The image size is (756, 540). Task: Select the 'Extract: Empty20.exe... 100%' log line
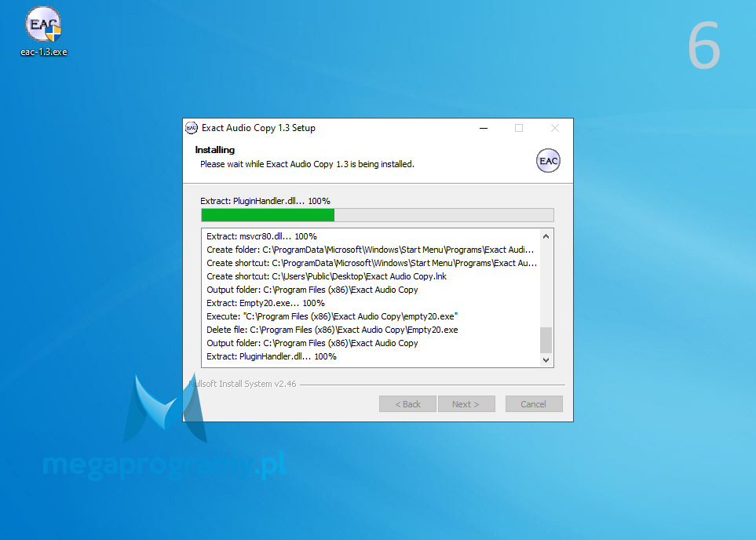tap(265, 303)
